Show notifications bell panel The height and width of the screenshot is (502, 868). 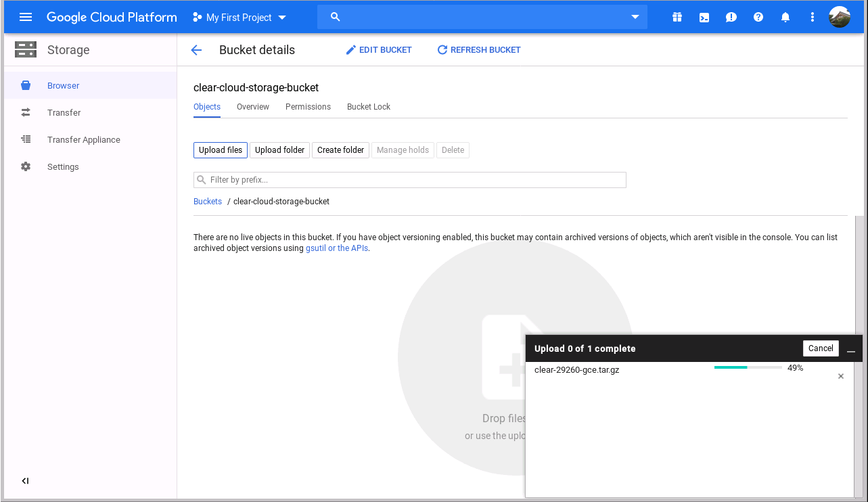785,18
